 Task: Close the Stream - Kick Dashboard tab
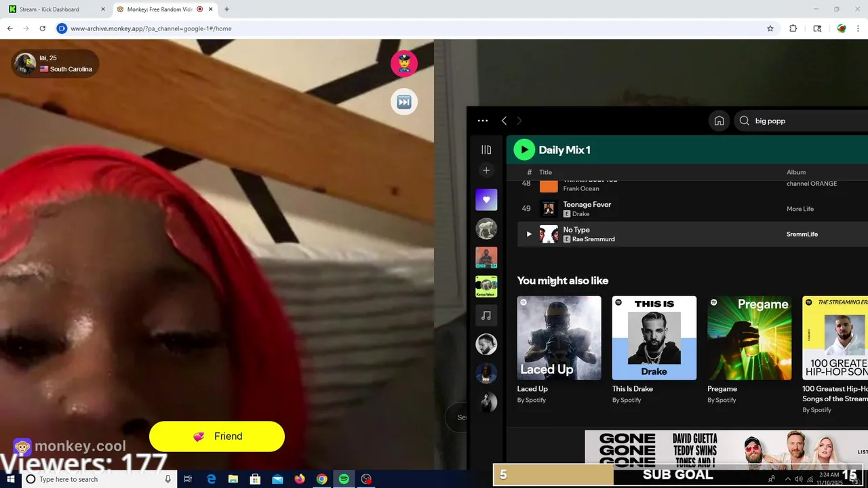click(x=103, y=9)
